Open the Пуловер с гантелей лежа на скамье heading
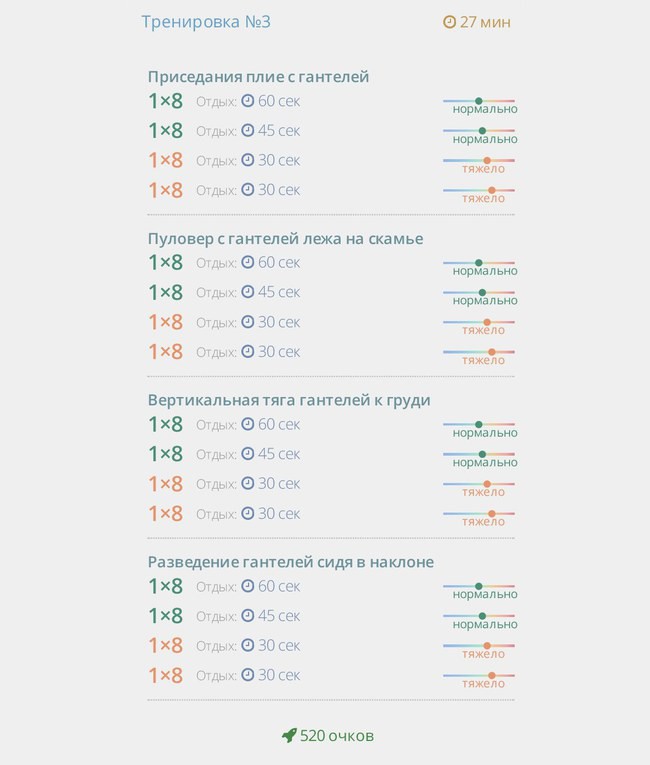Screen dimensions: 650x765 click(x=285, y=239)
